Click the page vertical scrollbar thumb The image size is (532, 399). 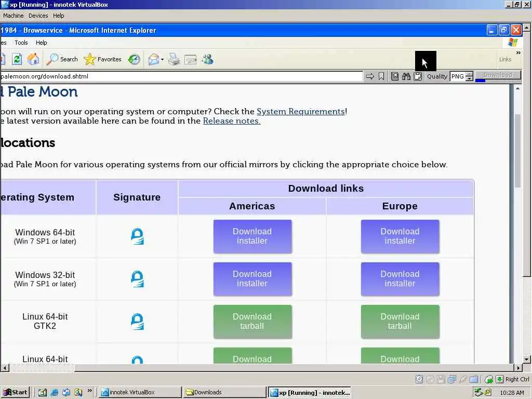click(x=518, y=151)
